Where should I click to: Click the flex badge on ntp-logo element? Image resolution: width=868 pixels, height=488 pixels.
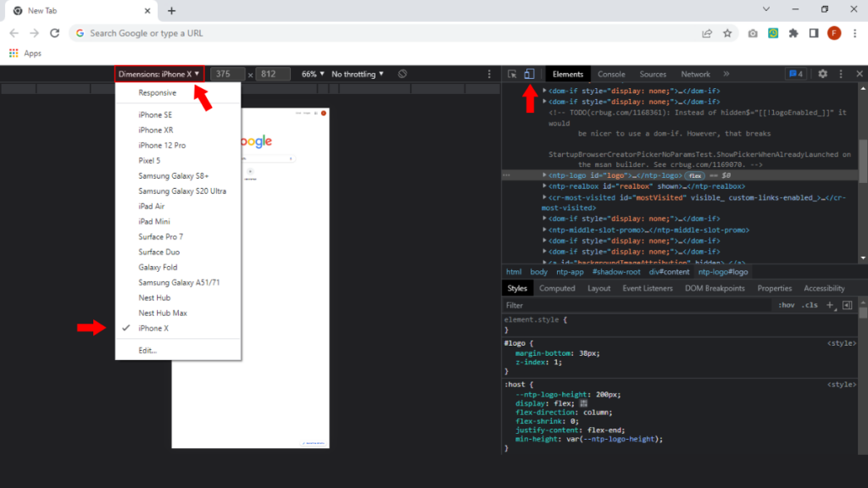coord(695,175)
